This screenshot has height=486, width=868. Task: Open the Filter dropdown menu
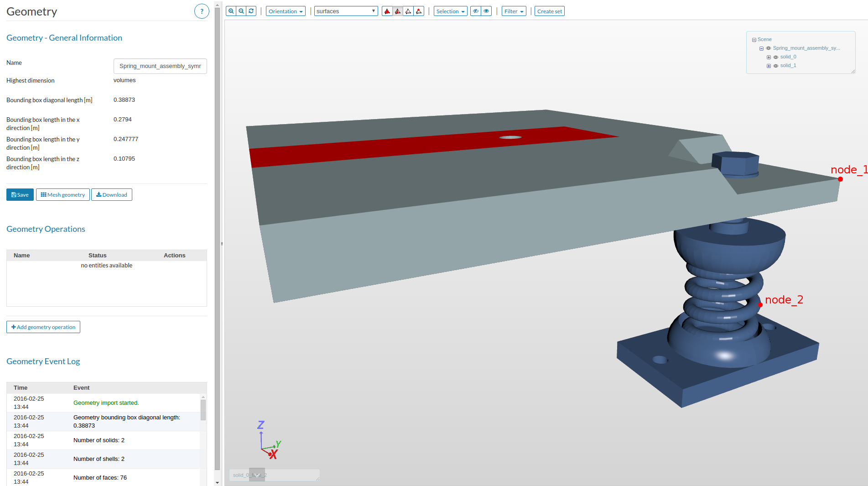514,10
